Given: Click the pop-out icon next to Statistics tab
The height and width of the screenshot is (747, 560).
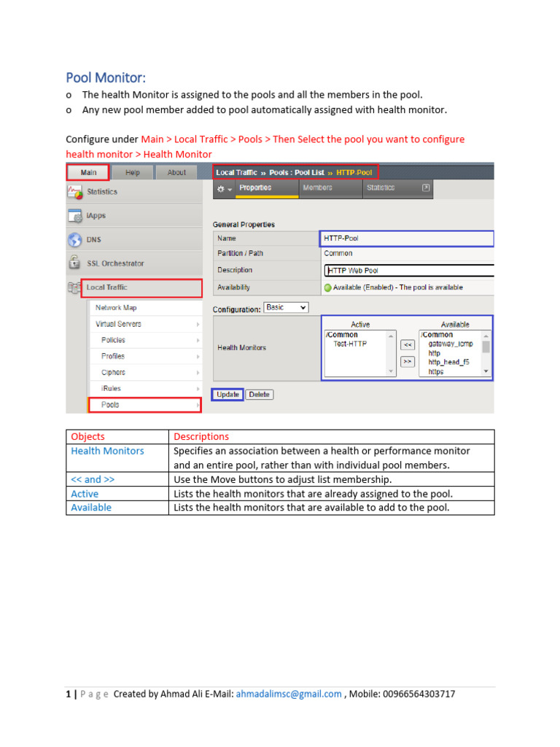Looking at the screenshot, I should (x=426, y=187).
